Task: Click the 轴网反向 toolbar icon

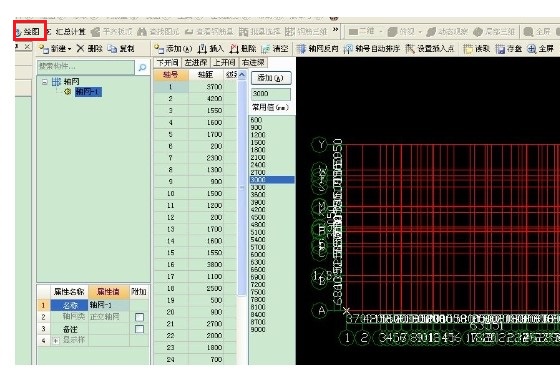Action: (x=301, y=49)
